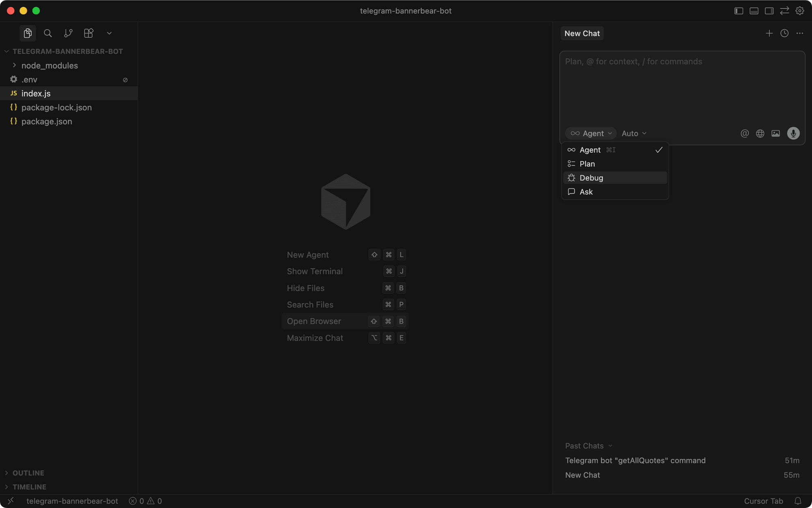Open the past chat about getAllQuotes command
812x508 pixels.
635,460
